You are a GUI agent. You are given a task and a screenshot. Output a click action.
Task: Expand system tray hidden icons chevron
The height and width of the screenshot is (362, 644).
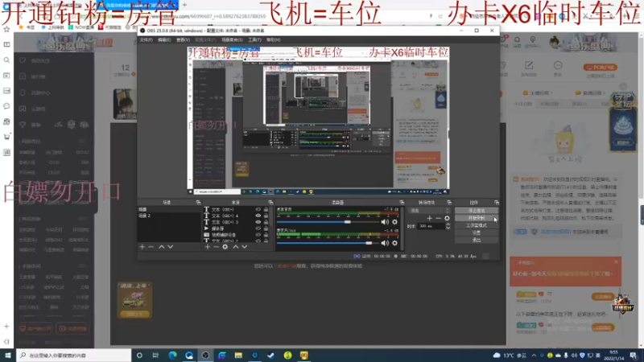[x=534, y=356]
